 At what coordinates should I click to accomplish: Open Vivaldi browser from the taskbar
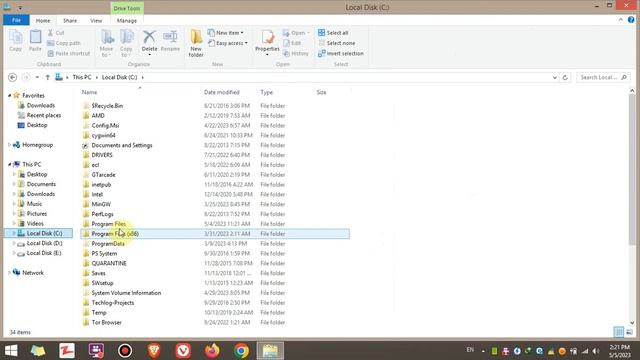point(183,351)
